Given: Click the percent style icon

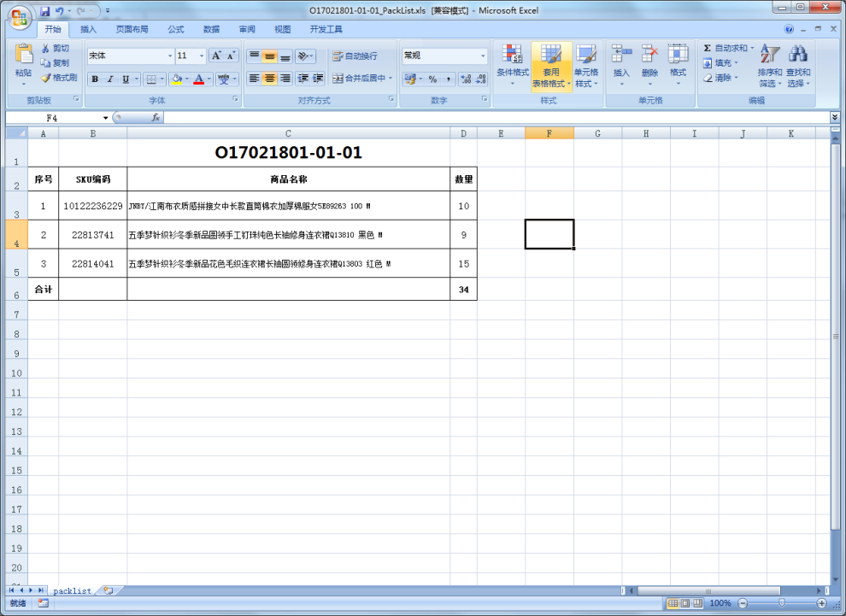Looking at the screenshot, I should click(x=432, y=79).
